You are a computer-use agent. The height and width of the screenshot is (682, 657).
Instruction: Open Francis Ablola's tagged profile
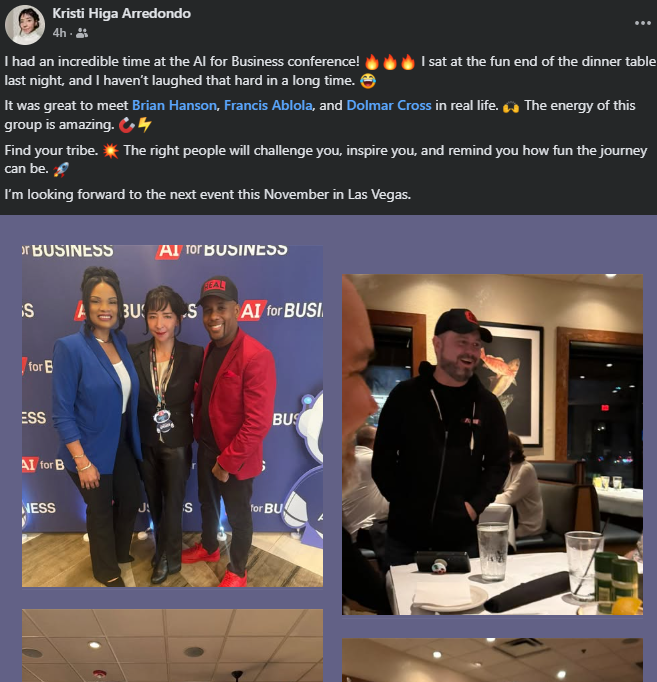(268, 105)
